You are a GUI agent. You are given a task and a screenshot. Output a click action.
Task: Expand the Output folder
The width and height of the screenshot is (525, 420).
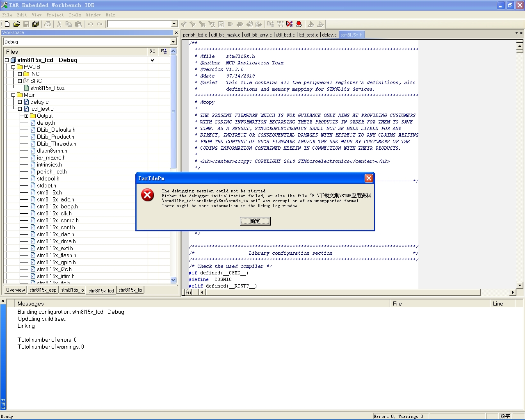(26, 116)
